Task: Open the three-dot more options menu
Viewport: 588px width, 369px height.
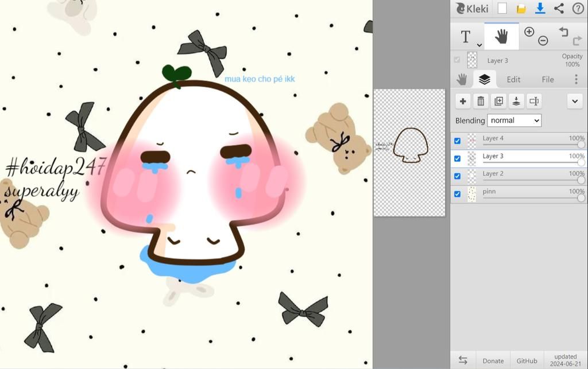Action: [x=576, y=79]
